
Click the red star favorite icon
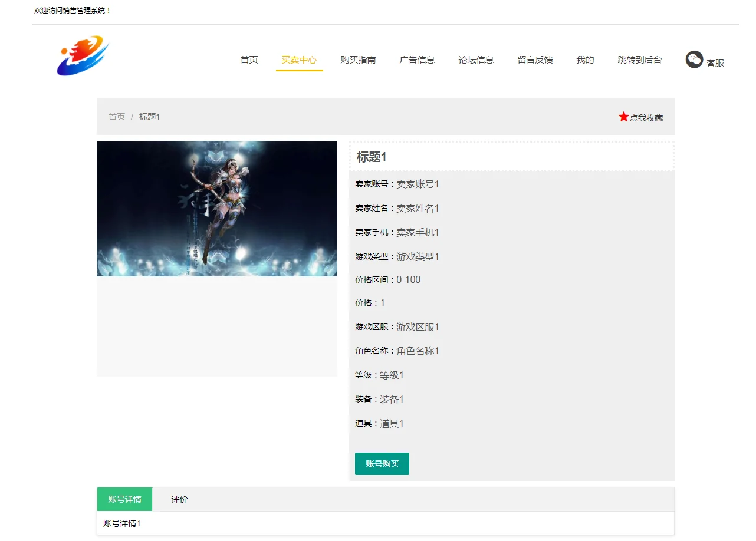[x=624, y=117]
